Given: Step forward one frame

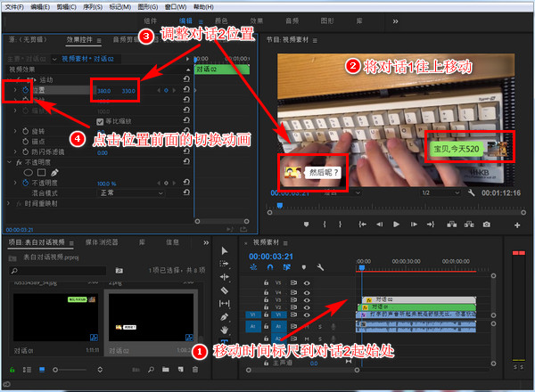Looking at the screenshot, I should coord(414,225).
